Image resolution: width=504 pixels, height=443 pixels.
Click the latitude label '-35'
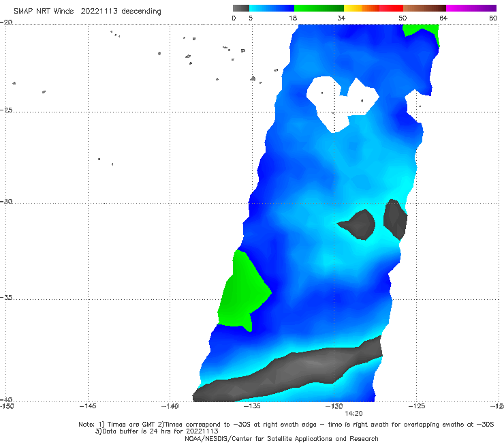6,298
